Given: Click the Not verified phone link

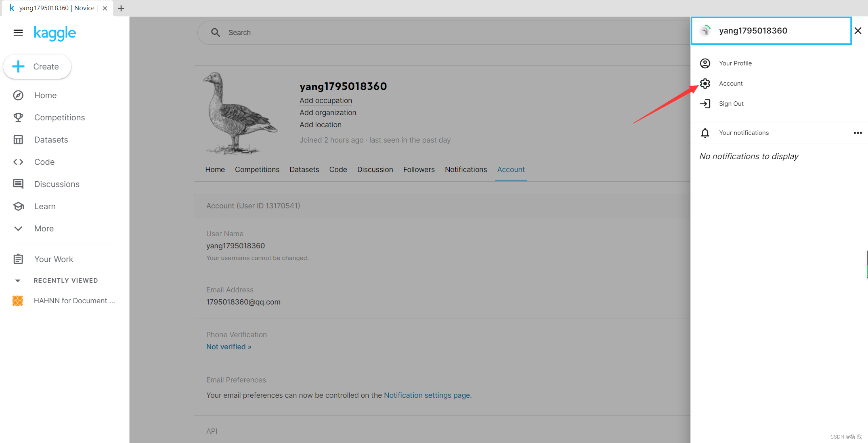Looking at the screenshot, I should point(229,347).
